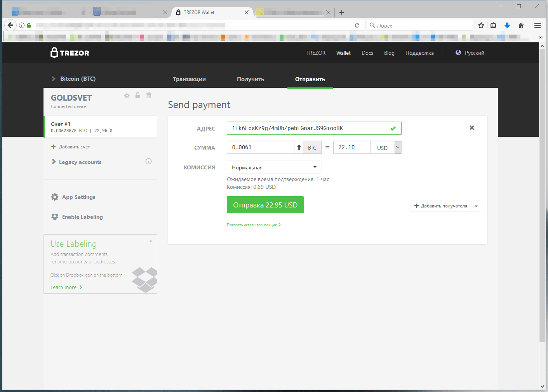Open the USD currency dropdown

pyautogui.click(x=398, y=147)
